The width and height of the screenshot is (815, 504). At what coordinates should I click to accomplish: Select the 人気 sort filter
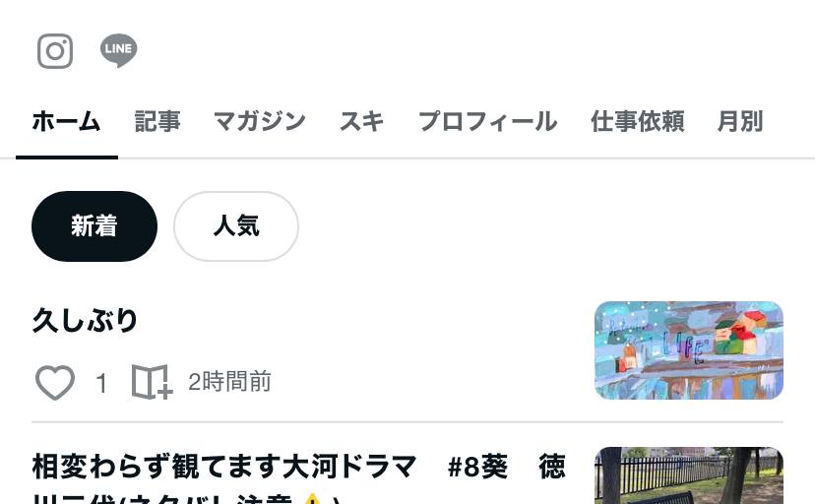pyautogui.click(x=236, y=226)
